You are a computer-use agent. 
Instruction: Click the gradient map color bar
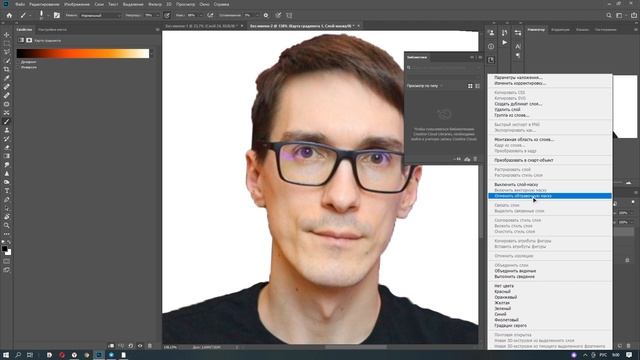tap(83, 53)
